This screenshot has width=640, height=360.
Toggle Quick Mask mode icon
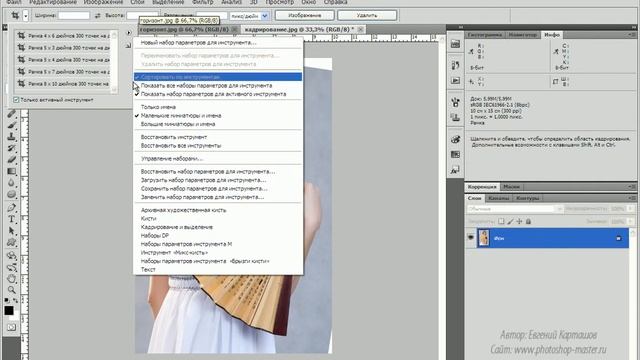tap(11, 327)
